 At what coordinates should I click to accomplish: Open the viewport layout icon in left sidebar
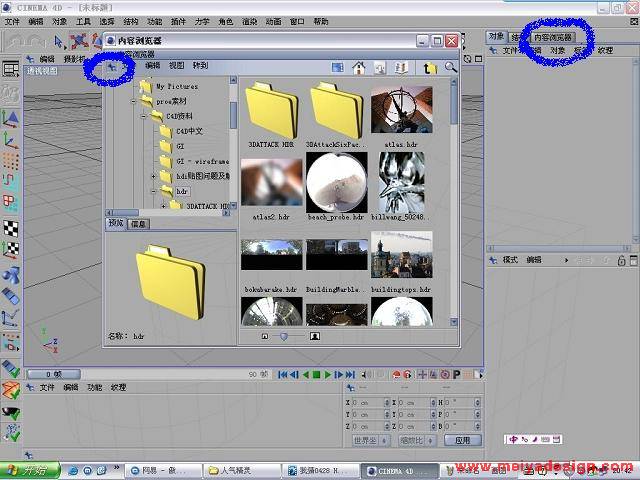(11, 69)
